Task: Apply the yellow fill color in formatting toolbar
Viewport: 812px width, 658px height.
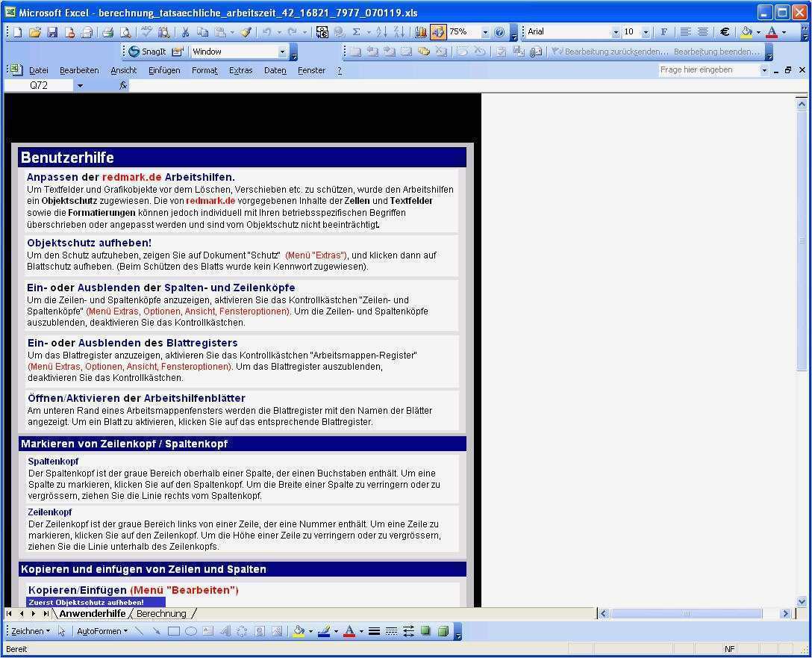Action: pos(747,32)
